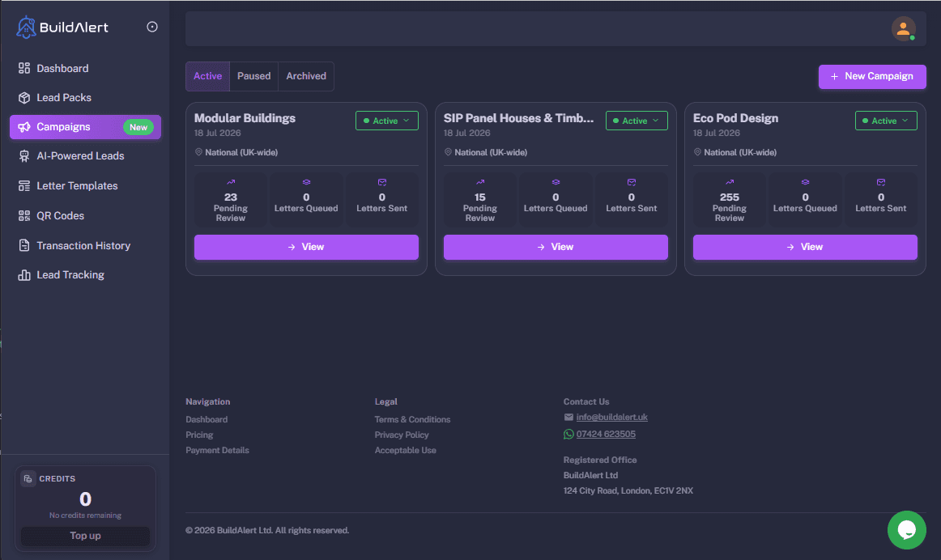Click Modular Buildings letters queued stack icon

coord(306,182)
